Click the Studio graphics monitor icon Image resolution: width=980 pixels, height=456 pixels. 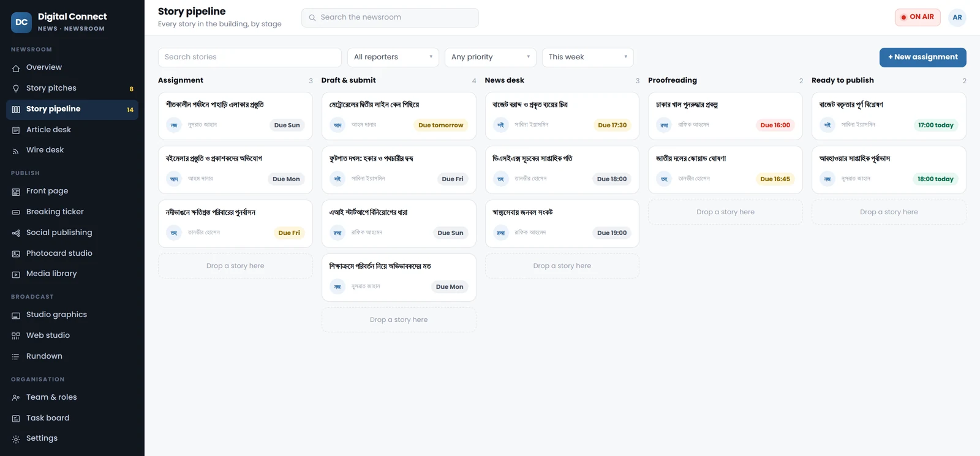[16, 315]
